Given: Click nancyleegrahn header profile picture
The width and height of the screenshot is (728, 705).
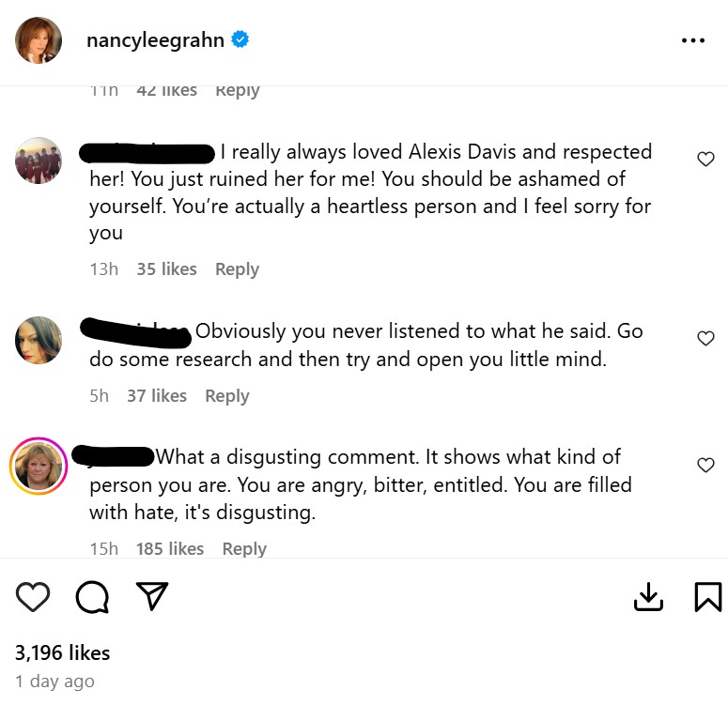Looking at the screenshot, I should pyautogui.click(x=39, y=40).
